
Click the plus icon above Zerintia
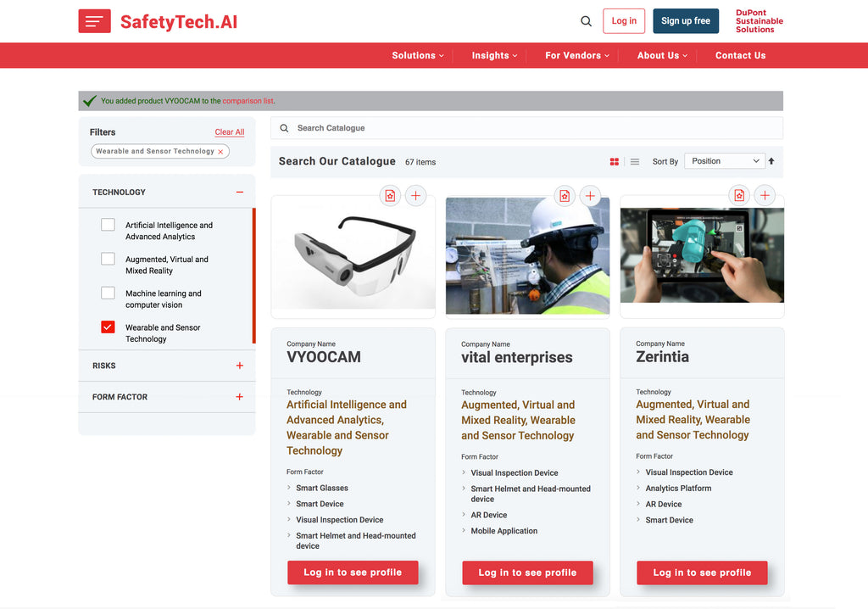point(765,196)
